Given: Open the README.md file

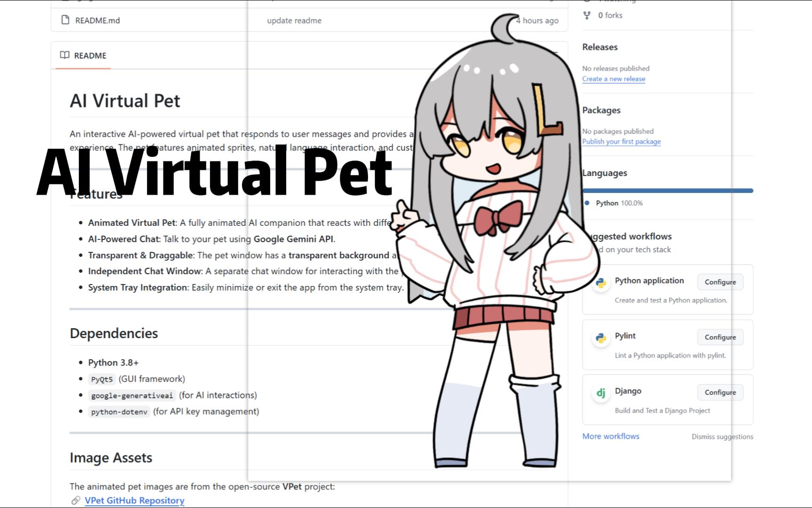Looking at the screenshot, I should pos(97,20).
